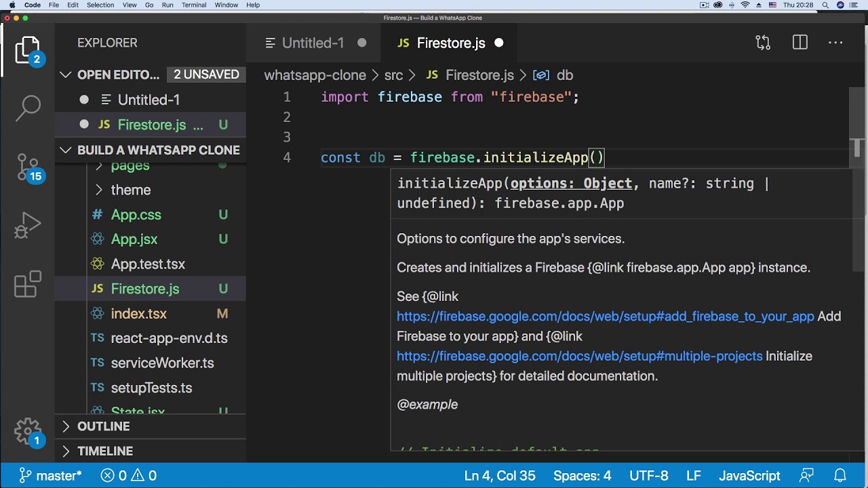Expand the Timeline section
The image size is (868, 488).
coord(66,451)
